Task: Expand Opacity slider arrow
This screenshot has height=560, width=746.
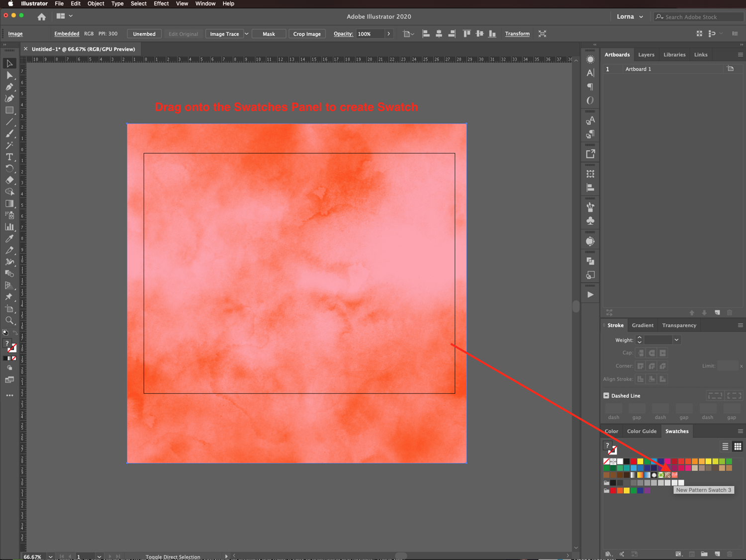Action: click(389, 34)
